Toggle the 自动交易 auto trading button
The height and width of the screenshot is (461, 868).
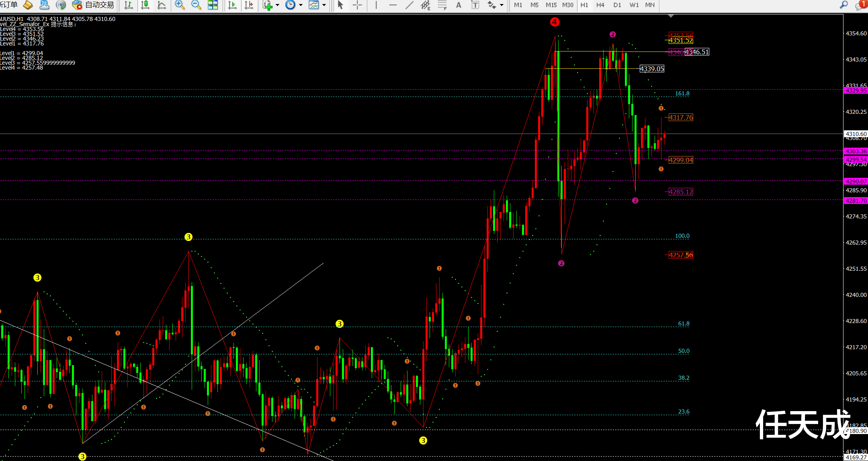click(x=93, y=5)
